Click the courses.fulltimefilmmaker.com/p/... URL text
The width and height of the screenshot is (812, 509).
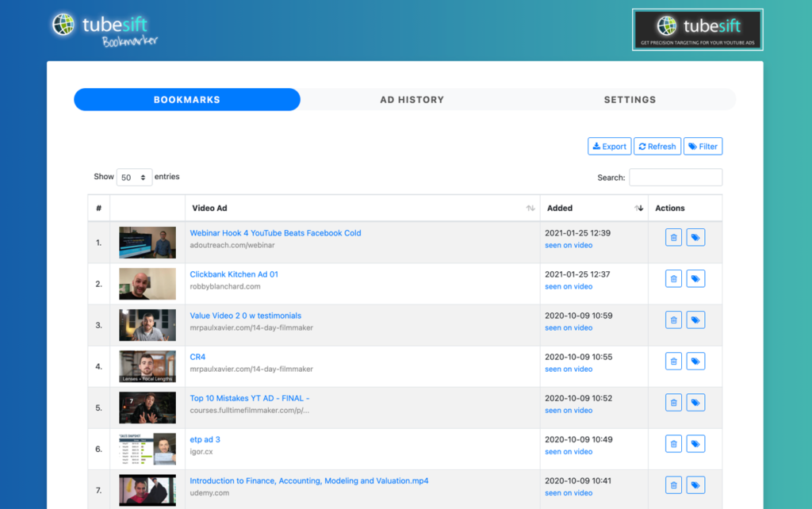(249, 410)
